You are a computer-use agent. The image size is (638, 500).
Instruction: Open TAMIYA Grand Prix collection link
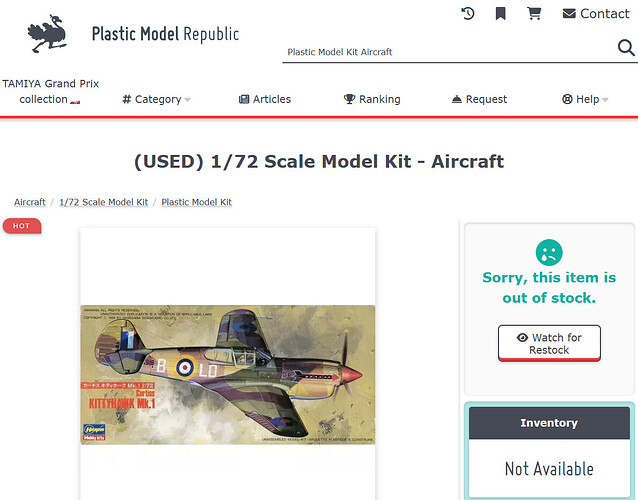[x=51, y=91]
